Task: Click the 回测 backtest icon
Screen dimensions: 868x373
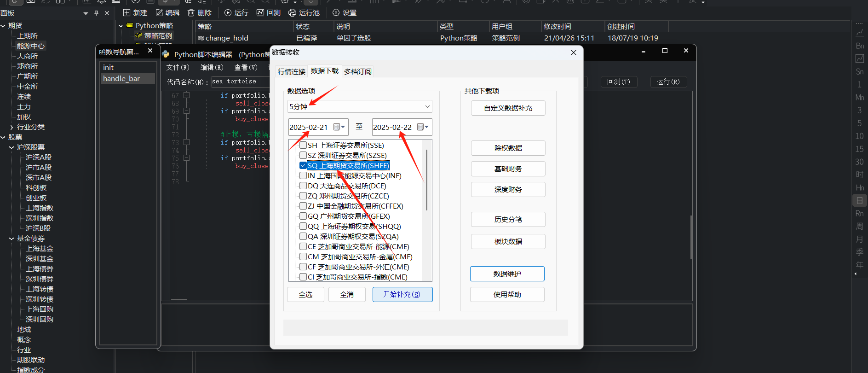Action: (x=260, y=12)
